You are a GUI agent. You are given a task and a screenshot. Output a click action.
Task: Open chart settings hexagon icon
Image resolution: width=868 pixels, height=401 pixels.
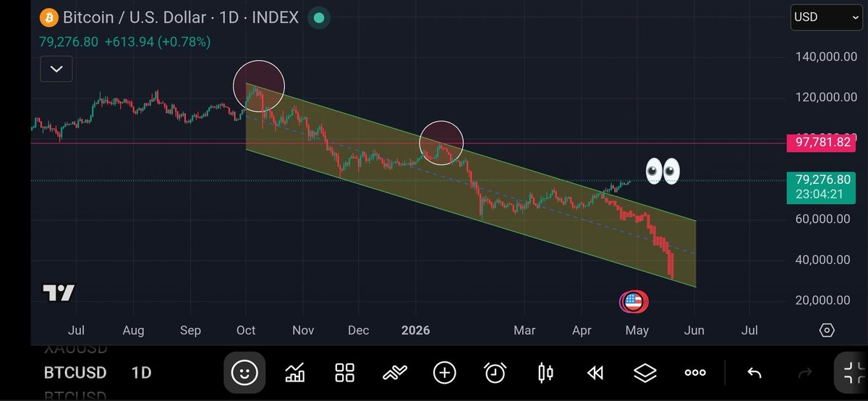pos(827,330)
